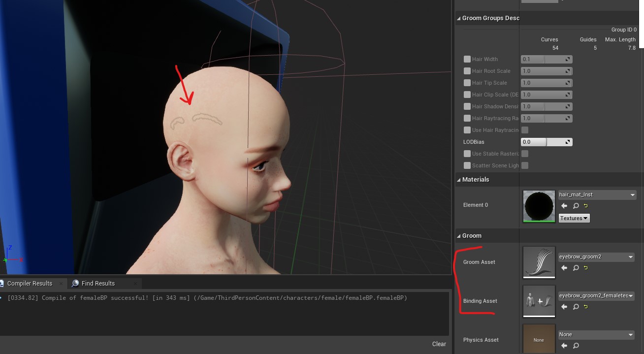The height and width of the screenshot is (354, 644).
Task: Browse to Groom Asset in Content Browser
Action: point(576,268)
